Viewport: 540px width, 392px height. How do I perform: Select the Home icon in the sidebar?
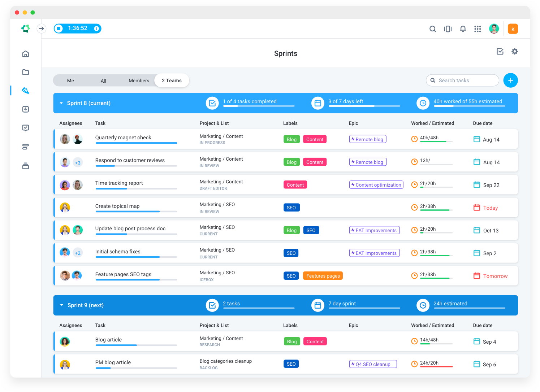coord(25,53)
